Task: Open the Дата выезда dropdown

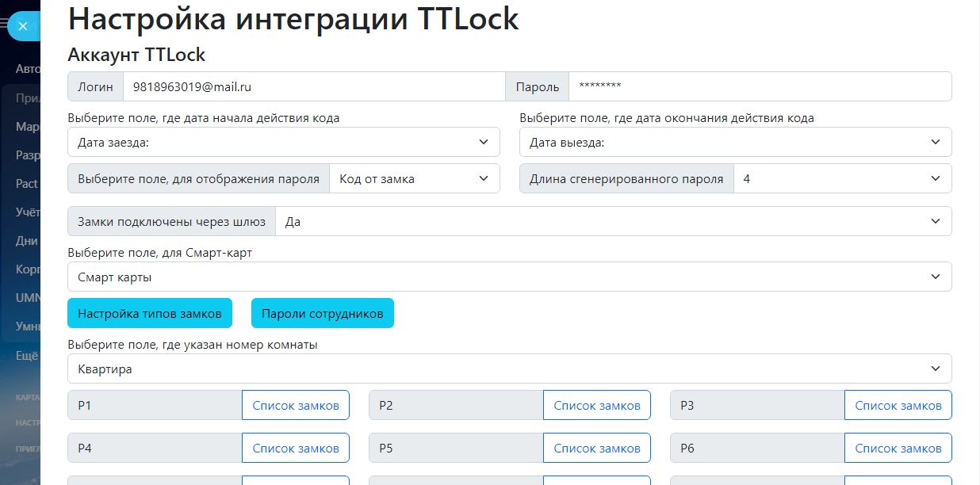Action: [735, 143]
